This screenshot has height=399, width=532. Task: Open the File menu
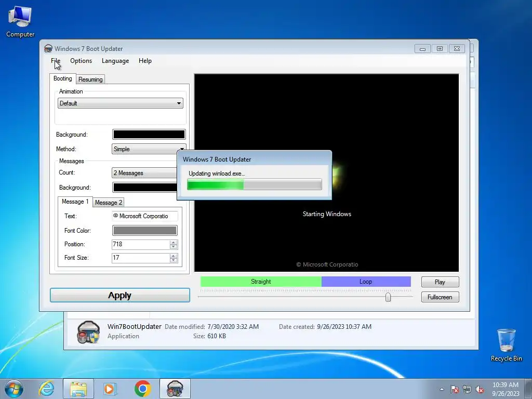coord(56,61)
